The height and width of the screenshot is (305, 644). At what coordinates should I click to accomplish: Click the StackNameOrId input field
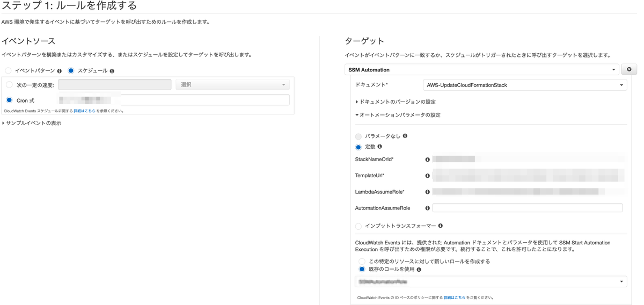[529, 159]
